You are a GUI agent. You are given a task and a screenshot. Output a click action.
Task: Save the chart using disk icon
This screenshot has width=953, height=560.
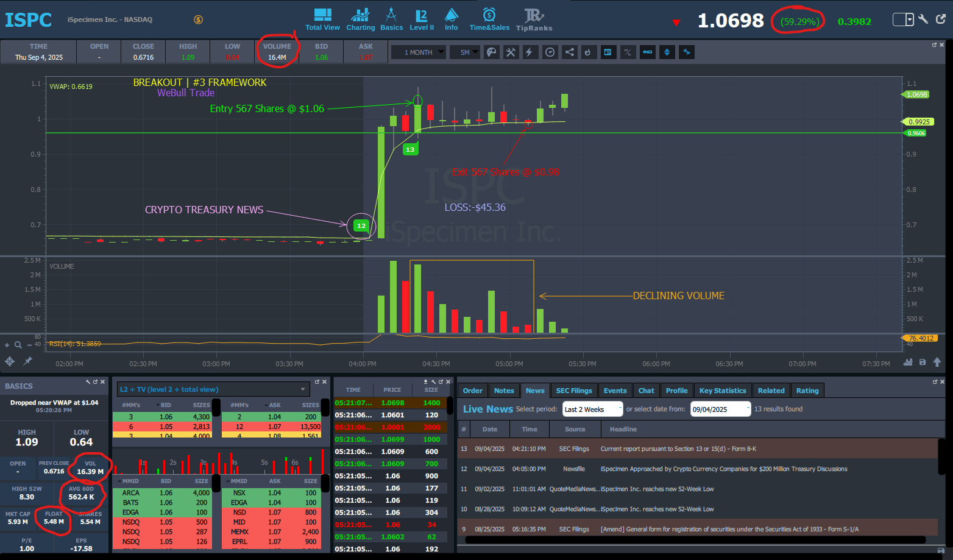923,362
